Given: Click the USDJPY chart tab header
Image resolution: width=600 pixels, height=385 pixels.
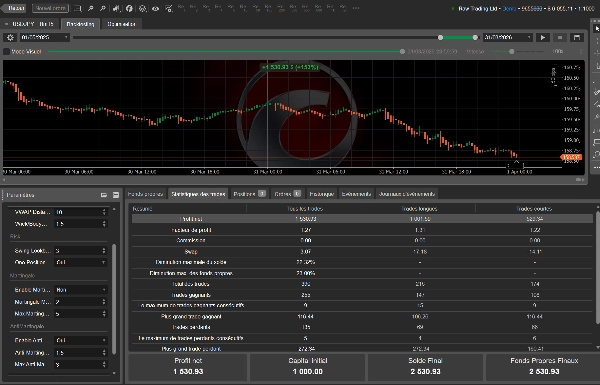Looking at the screenshot, I should 30,24.
